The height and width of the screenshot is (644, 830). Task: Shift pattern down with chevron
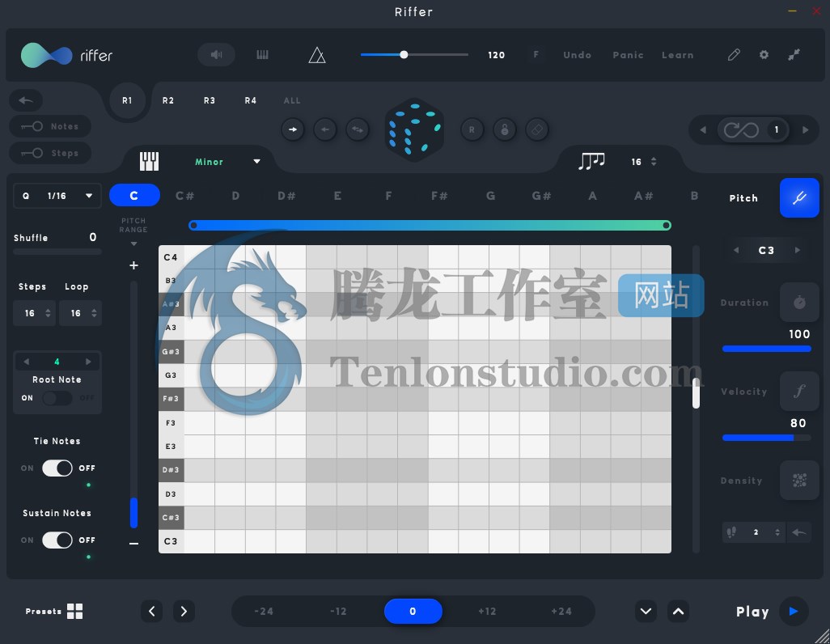(646, 611)
